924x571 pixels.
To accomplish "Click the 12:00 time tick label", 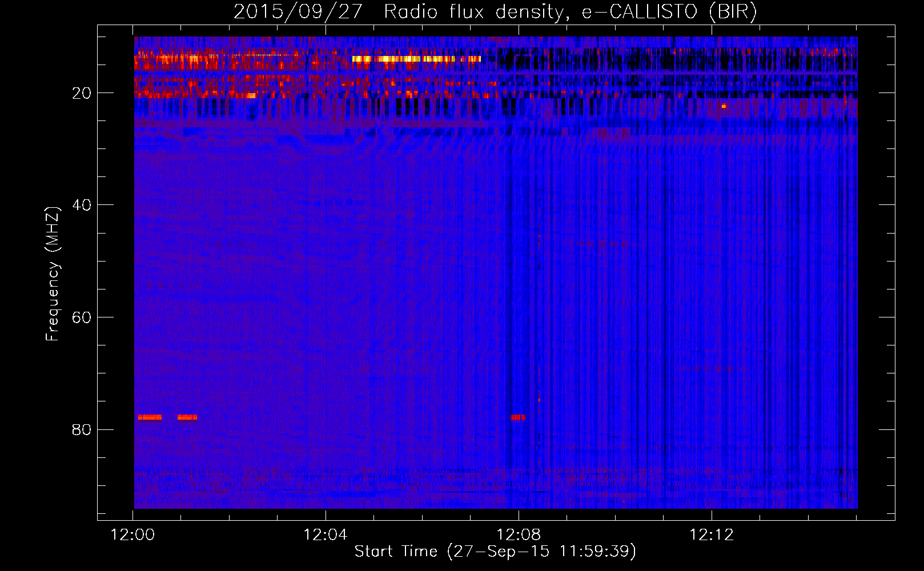I will [133, 535].
